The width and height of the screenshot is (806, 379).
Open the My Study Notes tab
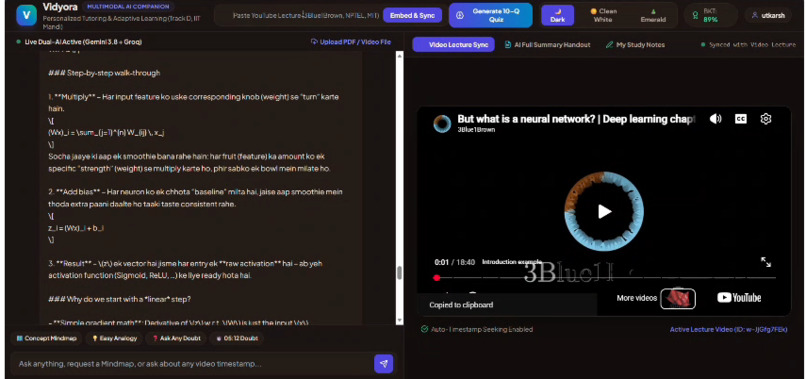[635, 45]
